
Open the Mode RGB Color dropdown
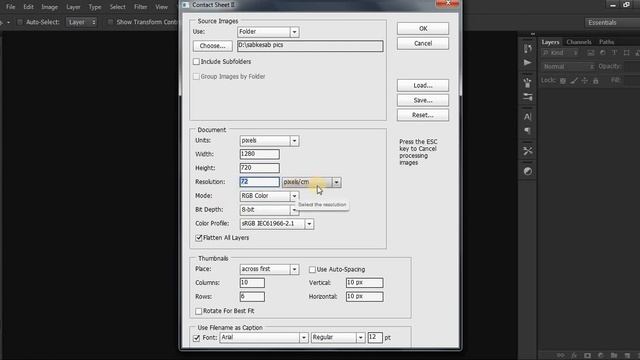294,196
